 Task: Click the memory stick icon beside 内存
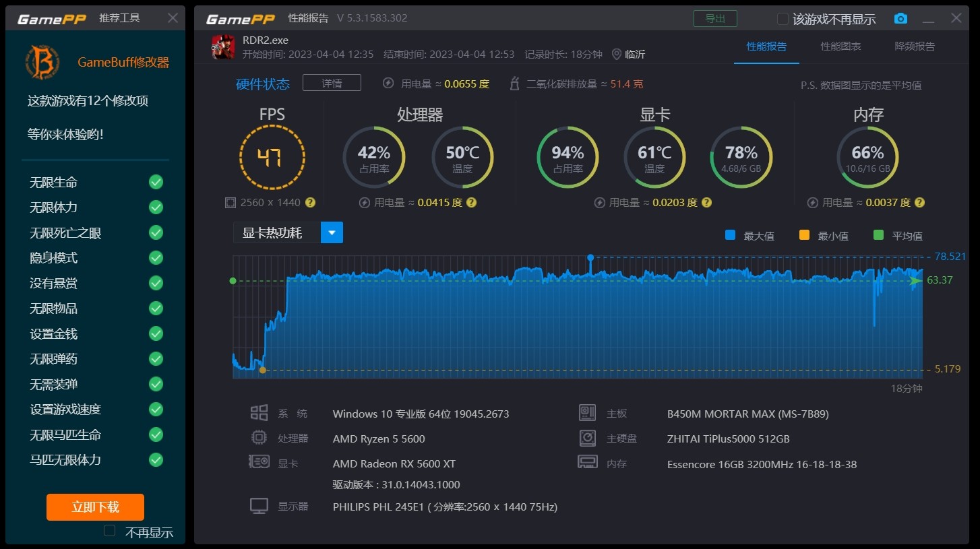(588, 462)
